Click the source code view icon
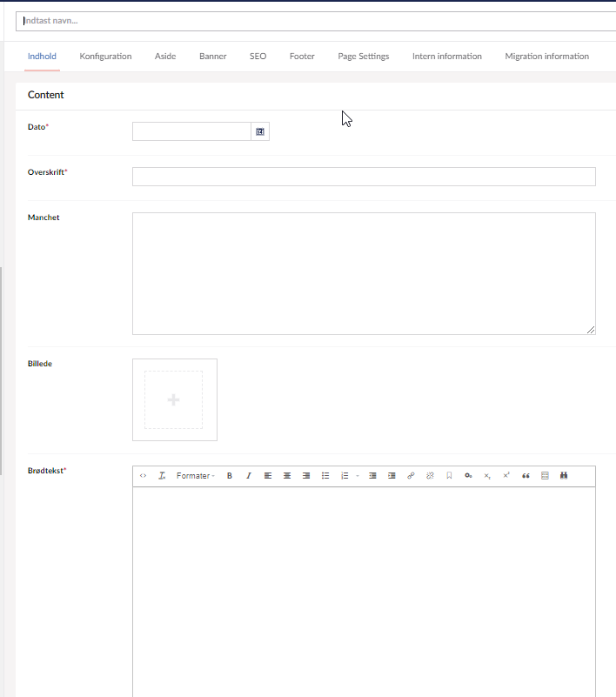 144,476
